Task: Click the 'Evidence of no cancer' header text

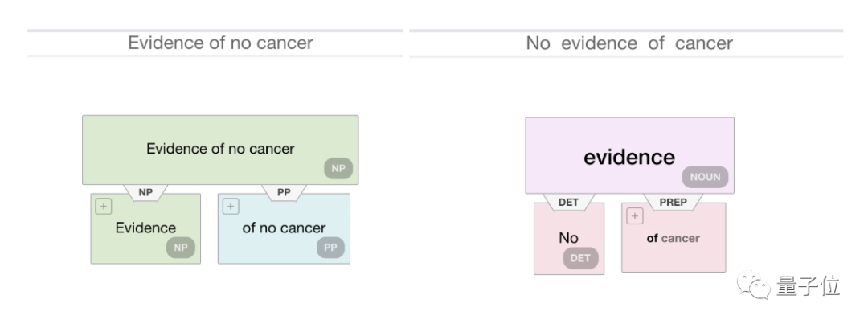Action: tap(220, 43)
